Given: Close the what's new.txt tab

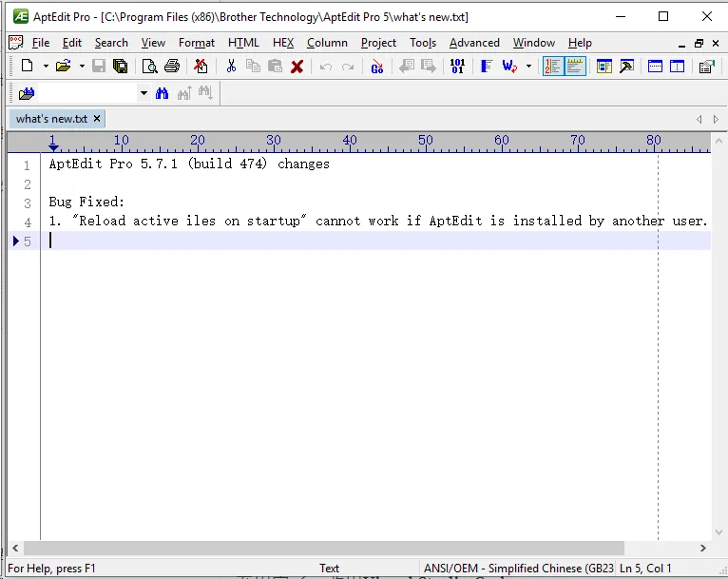Looking at the screenshot, I should pyautogui.click(x=97, y=119).
